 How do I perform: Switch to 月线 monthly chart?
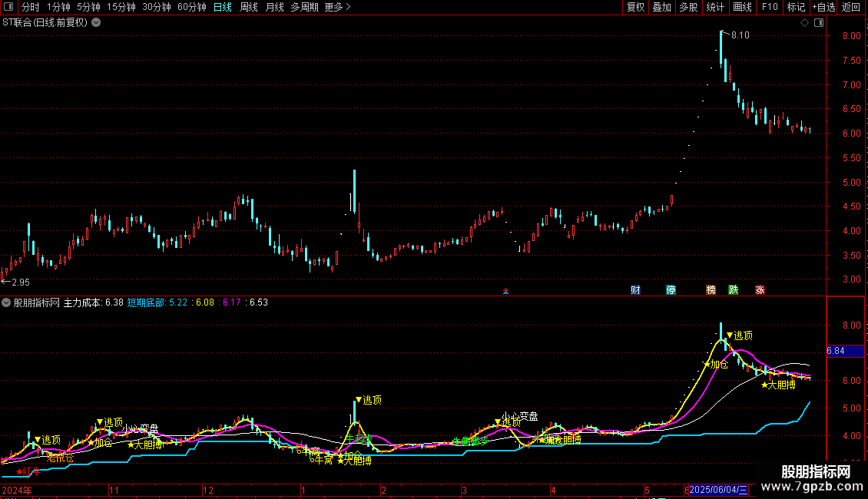pos(274,7)
